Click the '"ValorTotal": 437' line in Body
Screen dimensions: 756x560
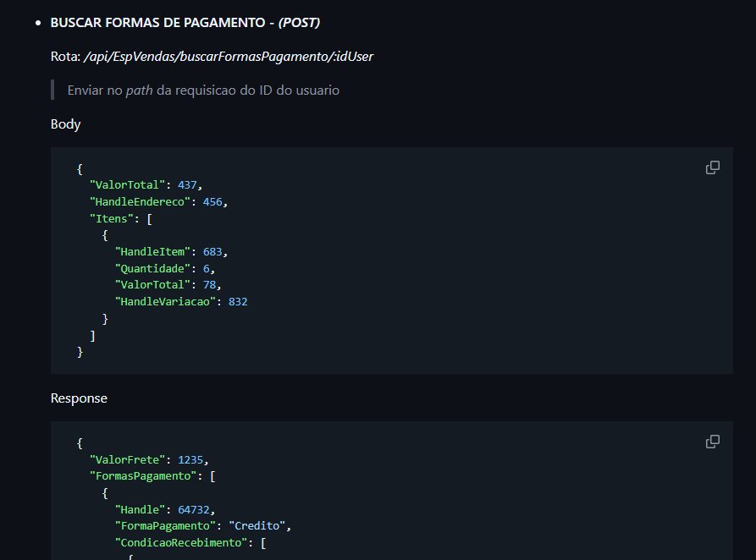146,185
